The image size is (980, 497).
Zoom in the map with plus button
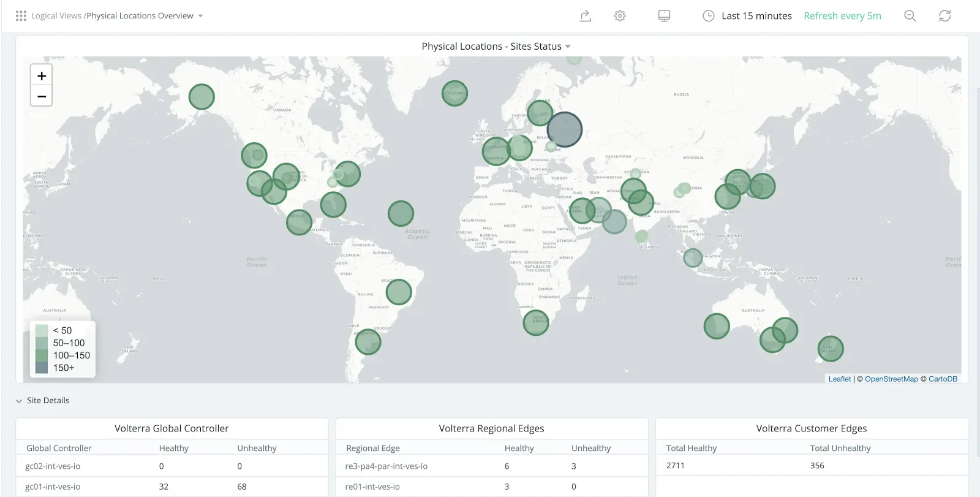tap(42, 76)
